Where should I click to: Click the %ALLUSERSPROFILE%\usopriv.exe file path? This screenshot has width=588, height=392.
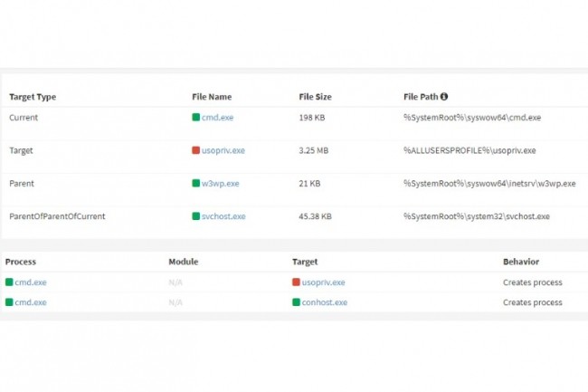click(469, 150)
